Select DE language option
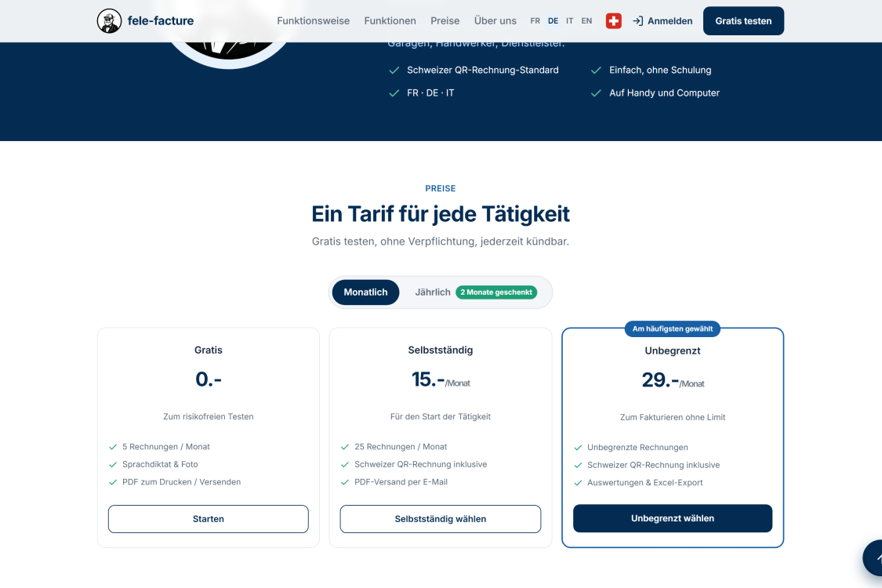The width and height of the screenshot is (882, 588). [553, 21]
